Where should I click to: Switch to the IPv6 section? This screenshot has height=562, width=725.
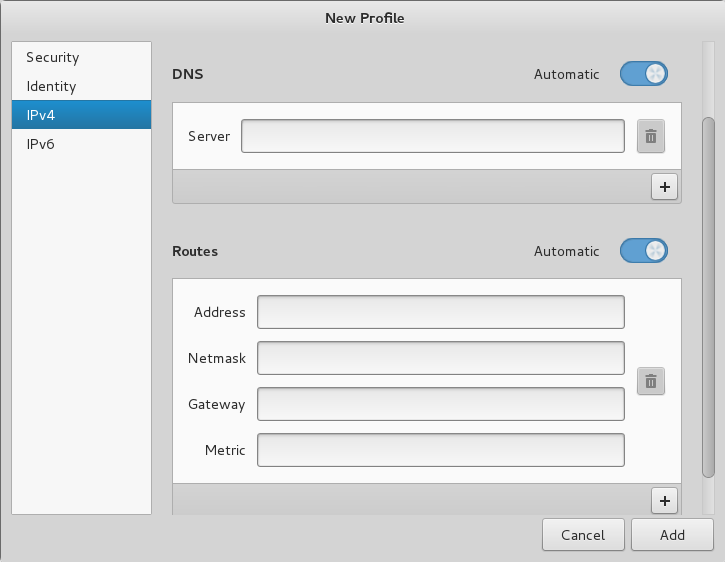coord(81,144)
